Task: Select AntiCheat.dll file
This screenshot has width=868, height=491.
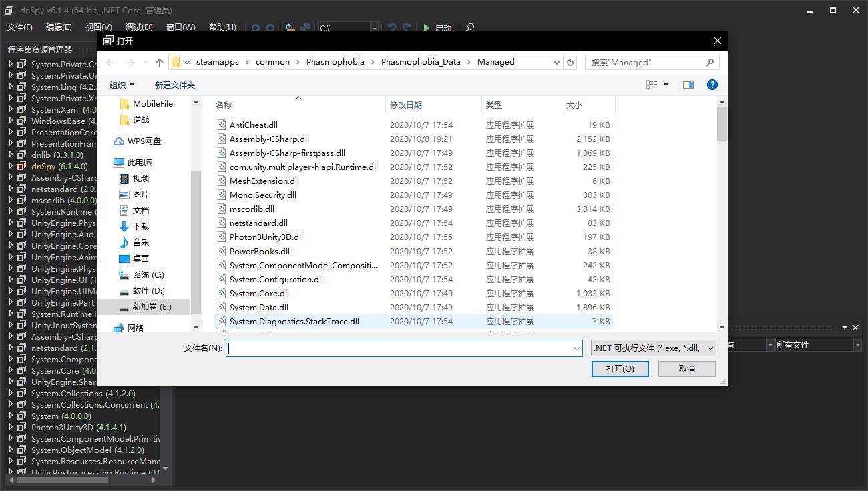Action: tap(254, 125)
